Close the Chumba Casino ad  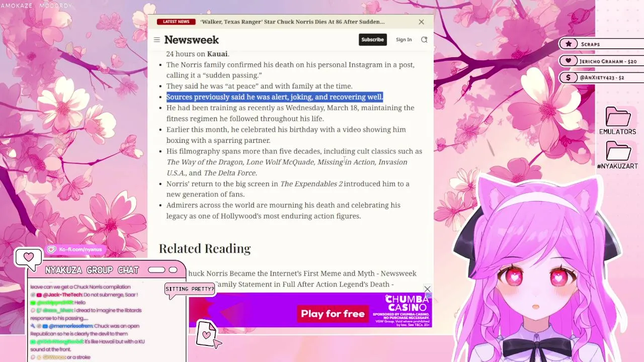click(x=427, y=289)
